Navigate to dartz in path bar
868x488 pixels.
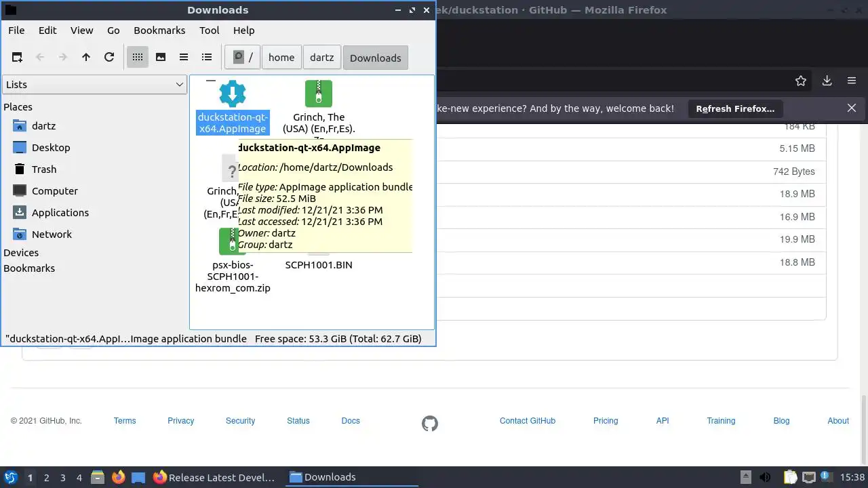click(322, 58)
